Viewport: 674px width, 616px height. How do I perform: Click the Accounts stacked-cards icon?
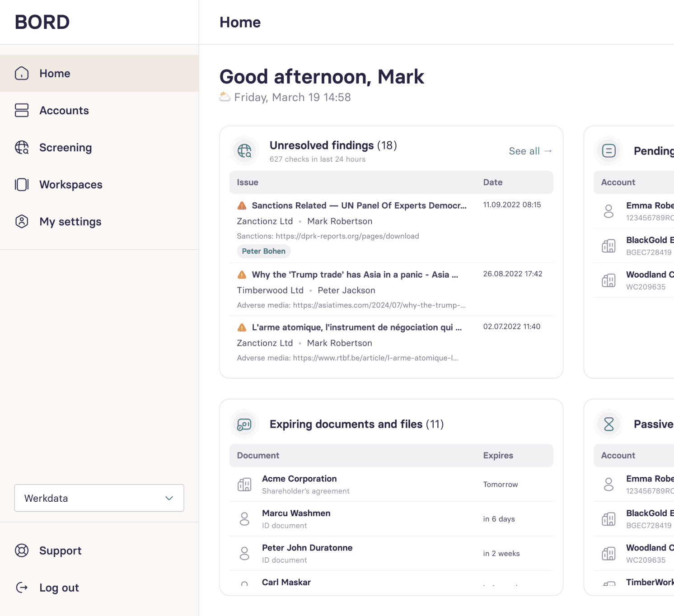tap(22, 110)
